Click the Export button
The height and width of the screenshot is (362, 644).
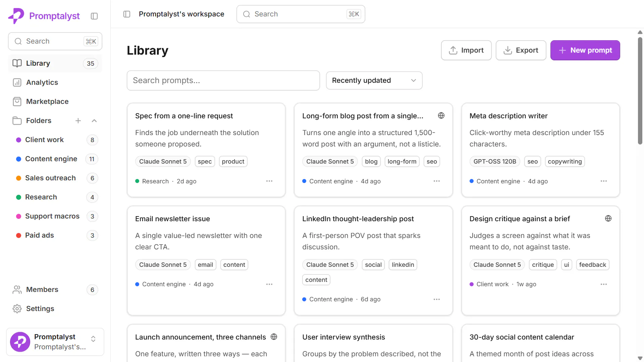(x=521, y=50)
